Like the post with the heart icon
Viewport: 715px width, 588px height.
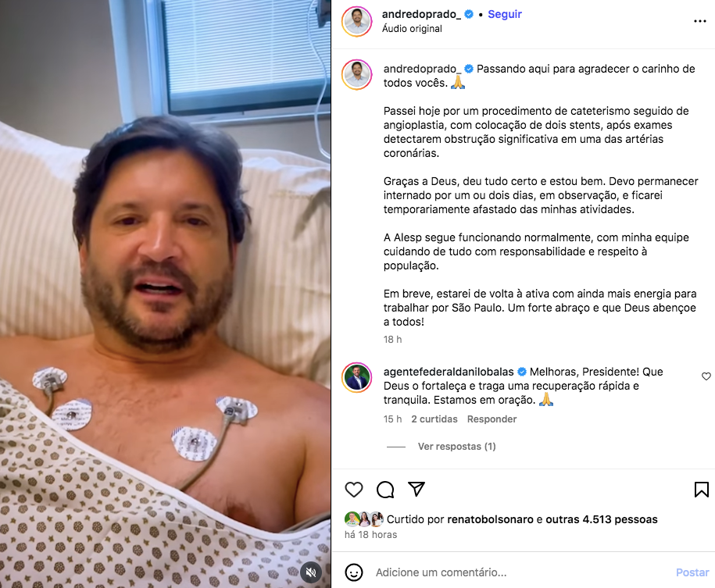[x=353, y=490]
